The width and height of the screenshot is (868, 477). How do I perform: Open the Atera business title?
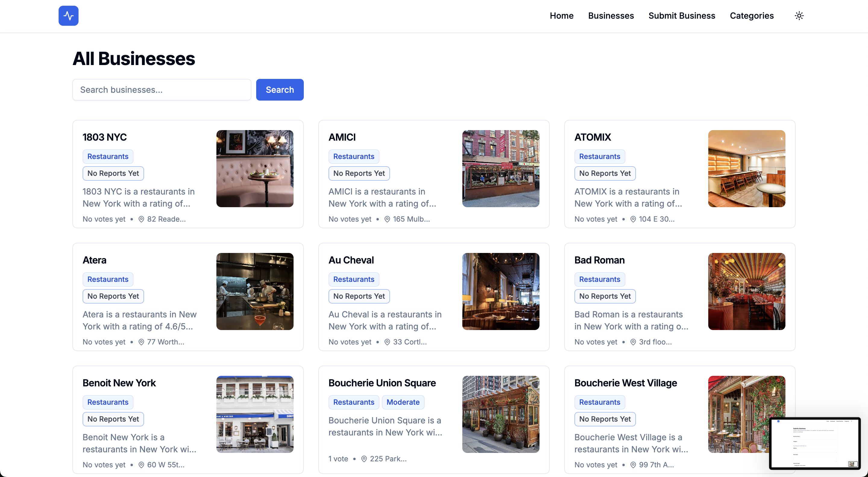[94, 260]
